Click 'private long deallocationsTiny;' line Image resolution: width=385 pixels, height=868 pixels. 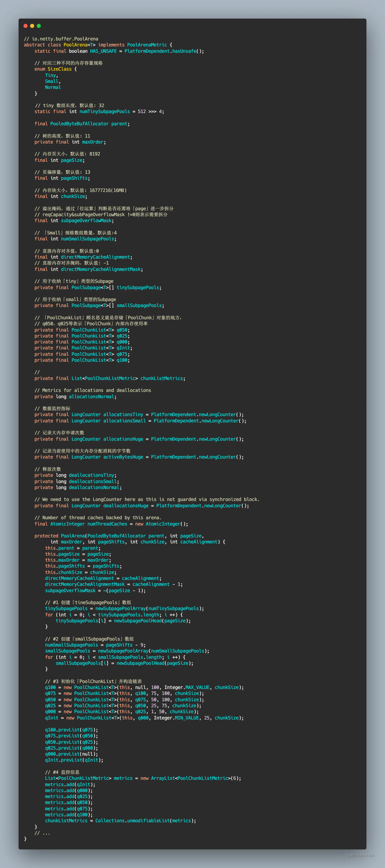point(75,475)
